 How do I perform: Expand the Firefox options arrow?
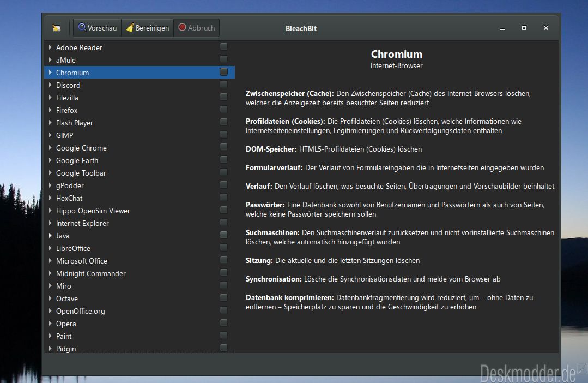50,110
